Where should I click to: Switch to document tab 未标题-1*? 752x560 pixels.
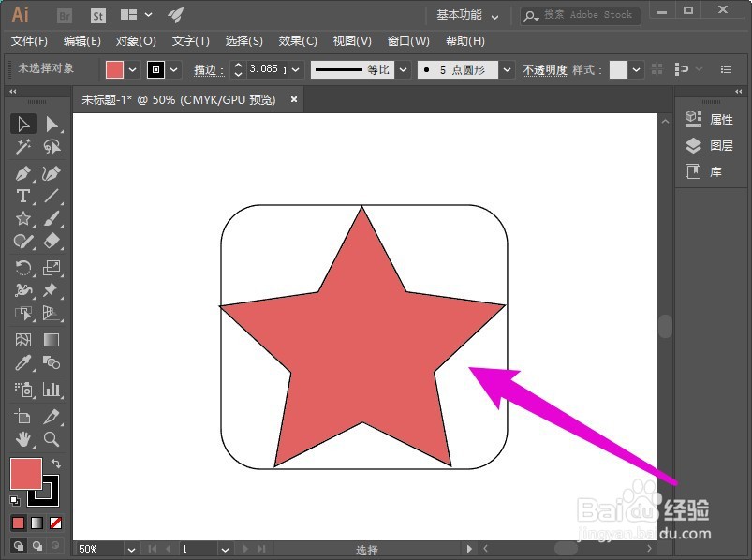[179, 99]
